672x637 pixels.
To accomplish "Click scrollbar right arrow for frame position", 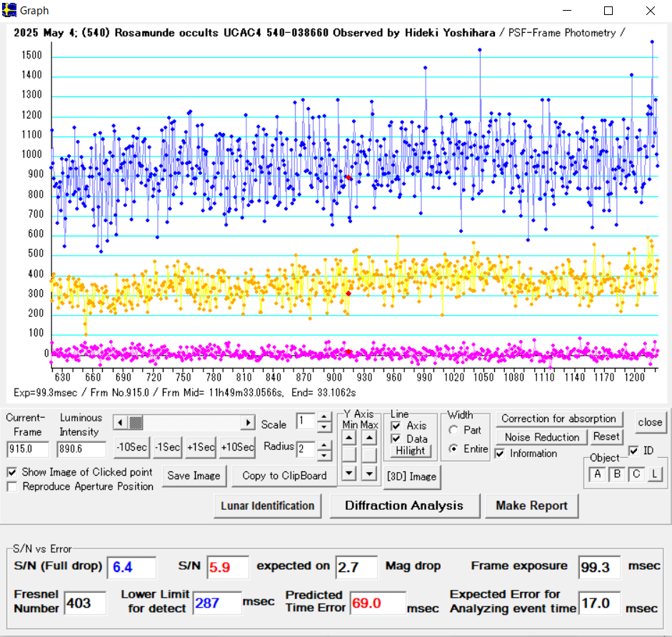I will 248,423.
